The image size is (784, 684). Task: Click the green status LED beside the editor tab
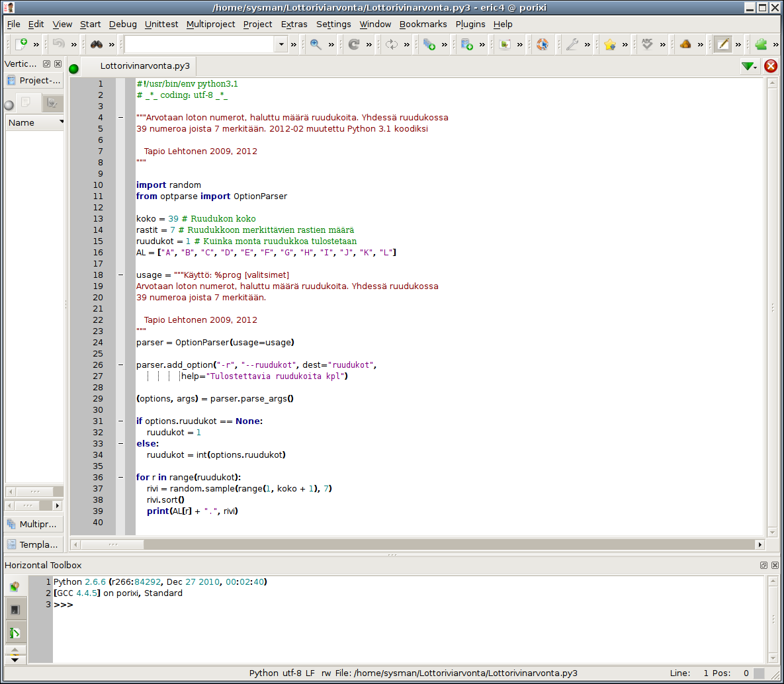(x=73, y=69)
